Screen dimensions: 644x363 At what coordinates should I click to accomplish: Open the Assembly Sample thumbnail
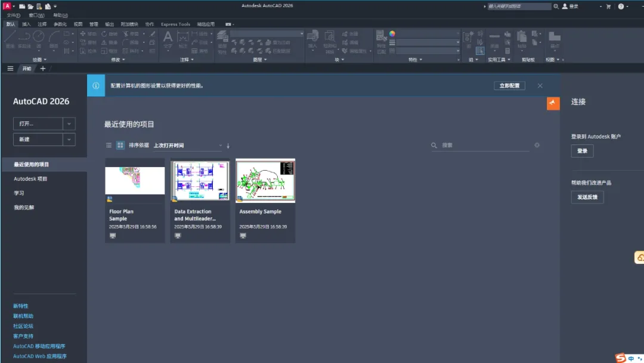click(x=265, y=180)
